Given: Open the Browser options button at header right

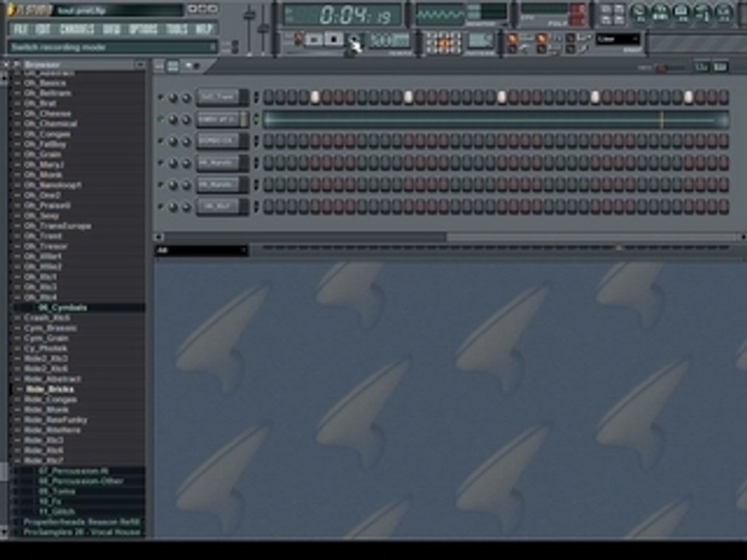Looking at the screenshot, I should pos(140,65).
